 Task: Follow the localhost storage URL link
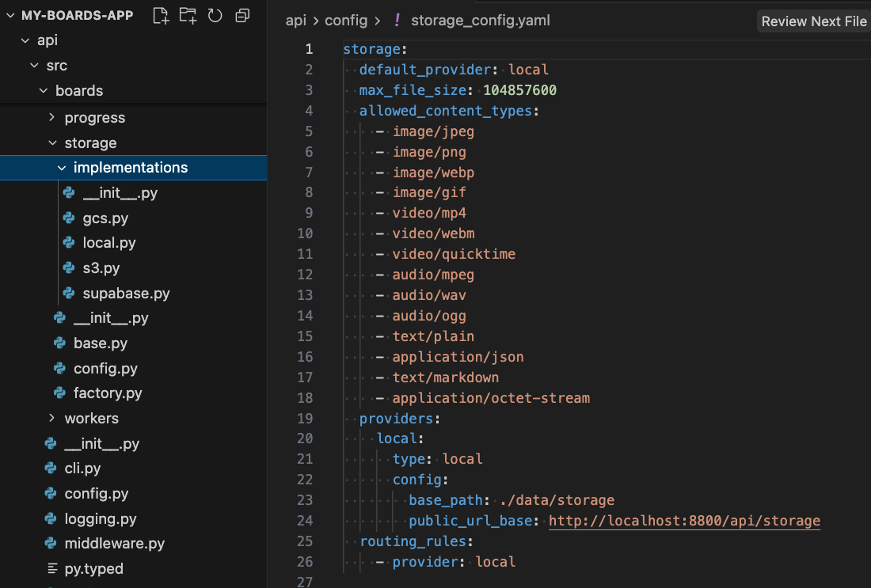[x=684, y=521]
